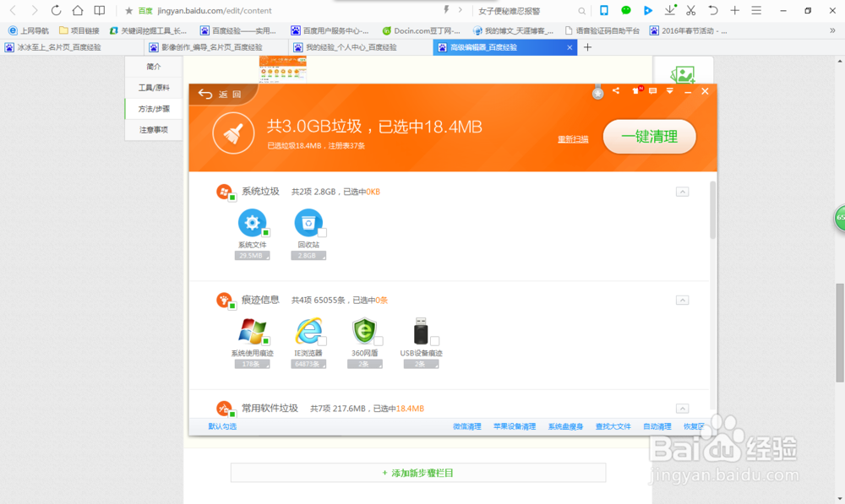Open the reading mode book icon
845x504 pixels.
pos(100,10)
